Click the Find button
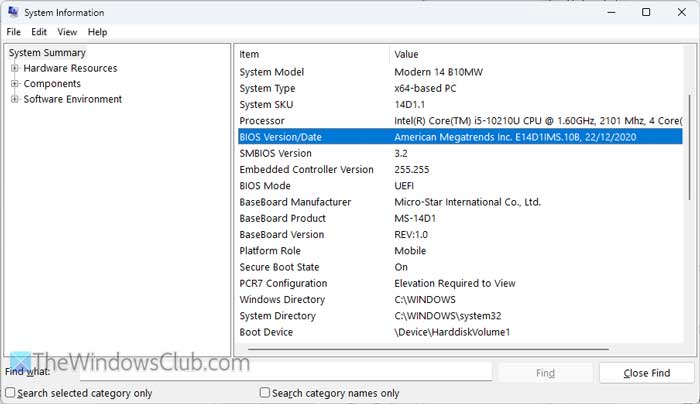700x404 pixels. [x=546, y=373]
